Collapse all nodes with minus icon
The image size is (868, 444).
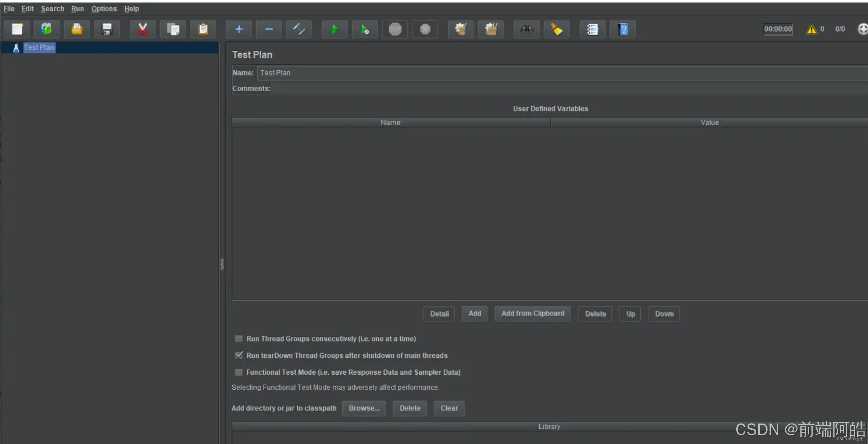268,29
